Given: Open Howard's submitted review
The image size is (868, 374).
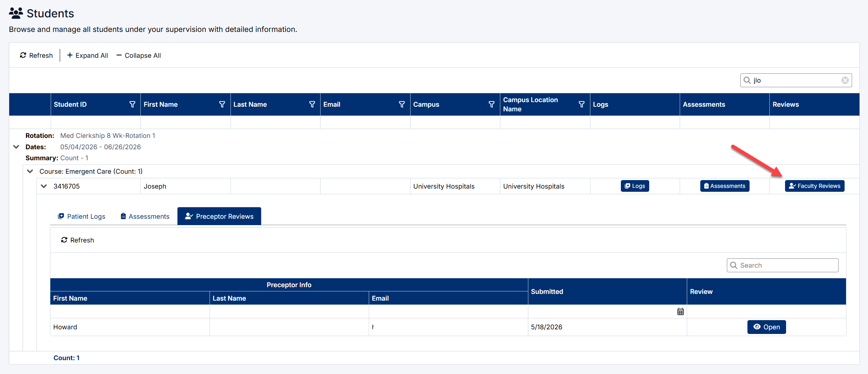Looking at the screenshot, I should click(766, 327).
